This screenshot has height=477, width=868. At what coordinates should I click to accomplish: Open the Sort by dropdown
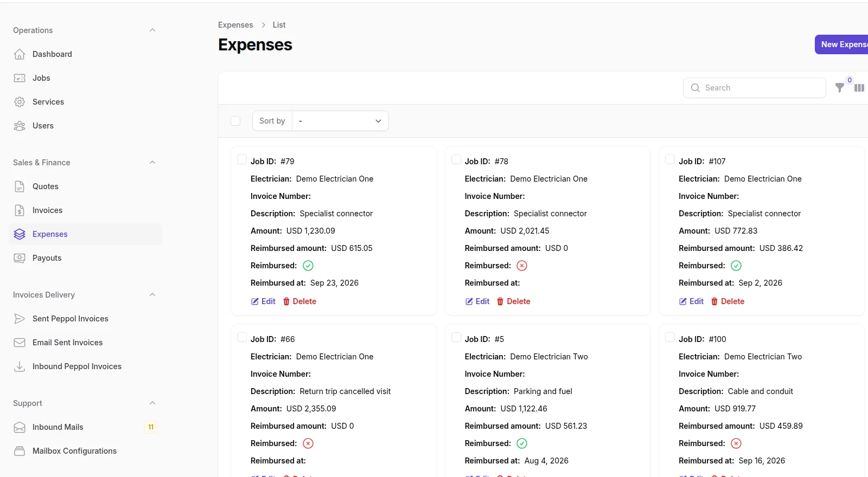pyautogui.click(x=340, y=121)
